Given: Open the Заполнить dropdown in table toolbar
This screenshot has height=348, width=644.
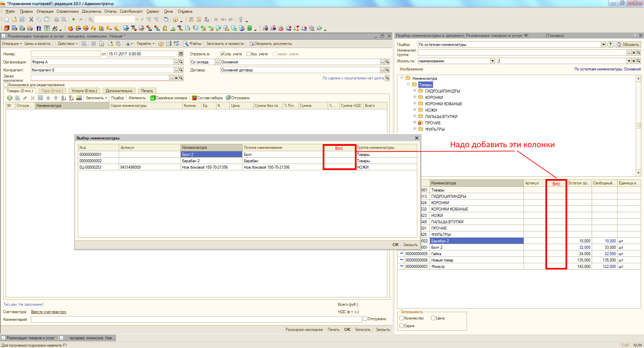Looking at the screenshot, I should click(96, 98).
